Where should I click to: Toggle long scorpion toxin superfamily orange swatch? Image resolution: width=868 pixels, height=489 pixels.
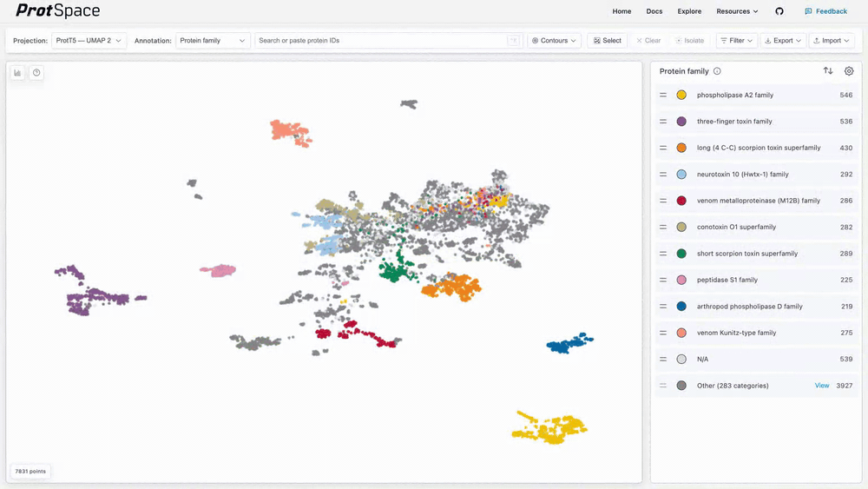681,148
